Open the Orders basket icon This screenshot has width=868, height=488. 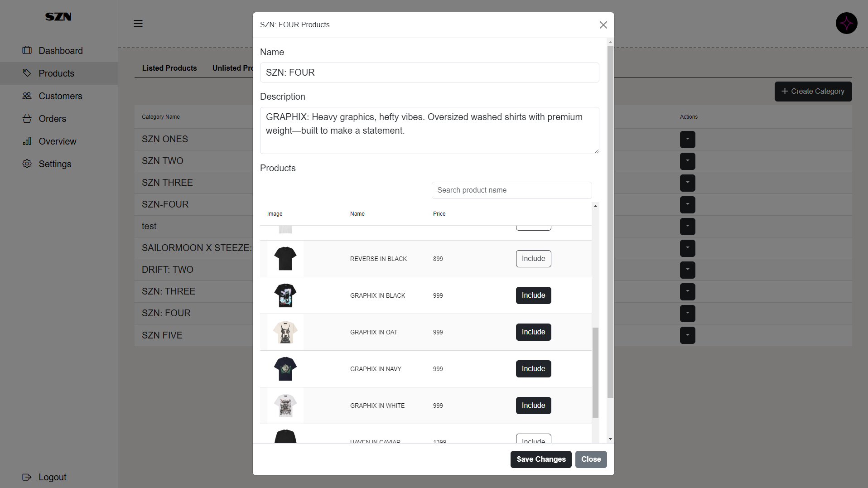(27, 118)
